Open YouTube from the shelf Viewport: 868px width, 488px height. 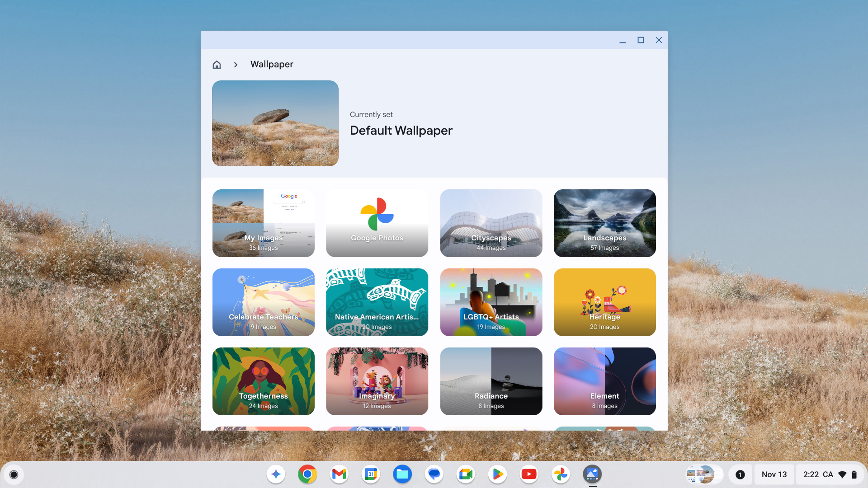pyautogui.click(x=529, y=474)
